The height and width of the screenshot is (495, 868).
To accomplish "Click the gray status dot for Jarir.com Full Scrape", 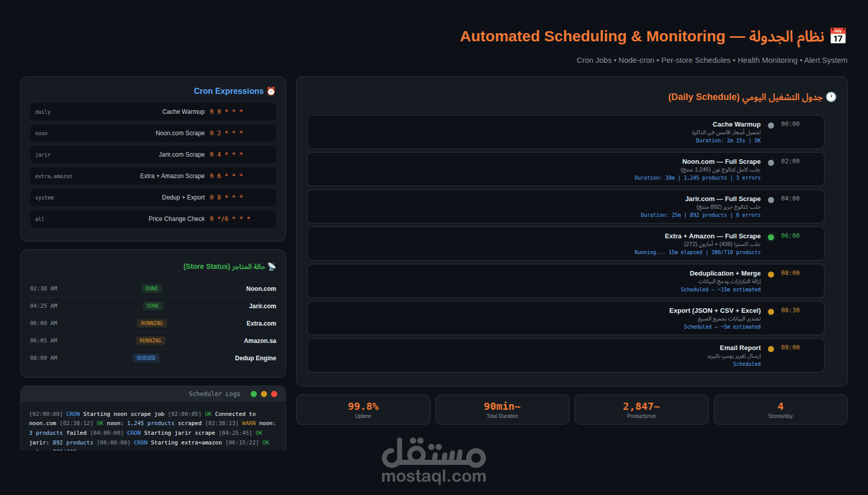I will tap(771, 200).
